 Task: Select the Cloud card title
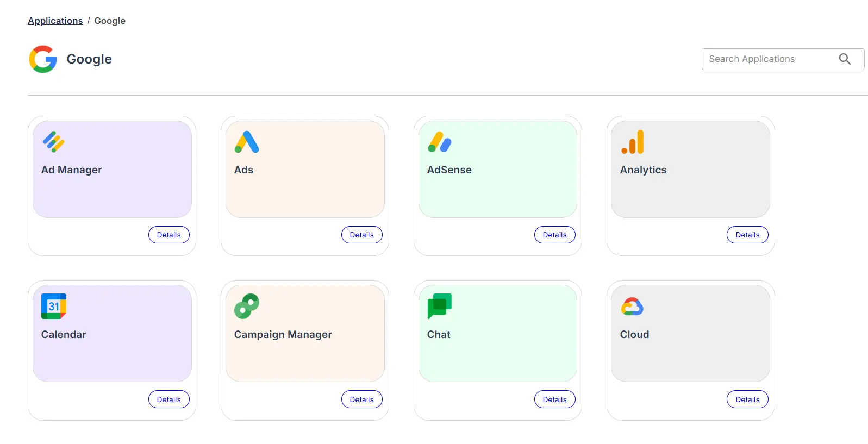click(x=635, y=334)
